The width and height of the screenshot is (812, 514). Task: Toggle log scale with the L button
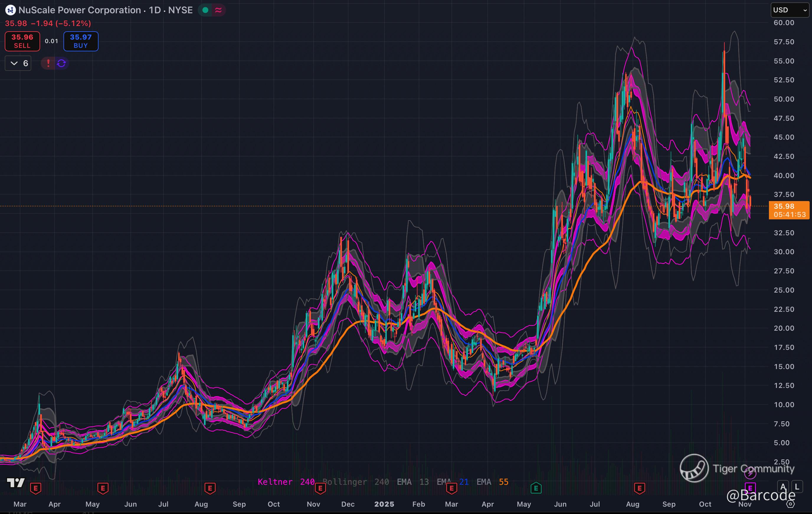click(797, 487)
